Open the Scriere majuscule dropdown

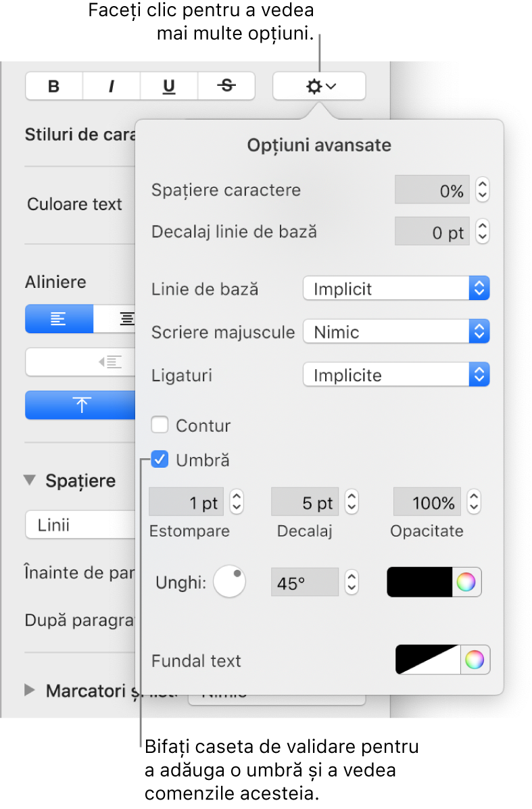(395, 332)
